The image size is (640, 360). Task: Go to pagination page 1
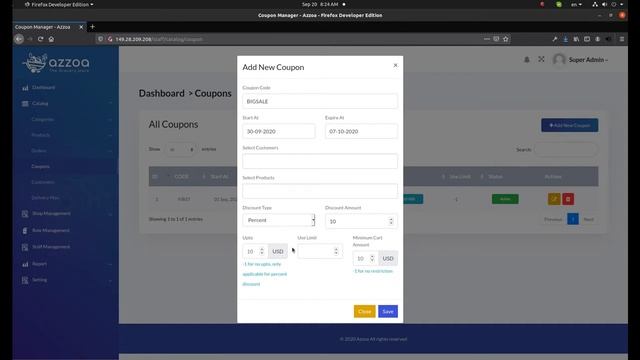click(x=573, y=219)
